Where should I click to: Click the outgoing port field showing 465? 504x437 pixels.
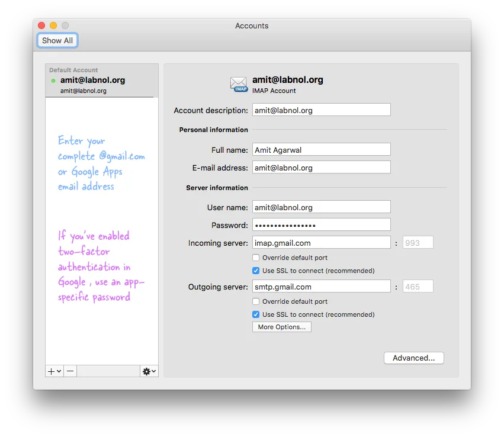coord(418,286)
